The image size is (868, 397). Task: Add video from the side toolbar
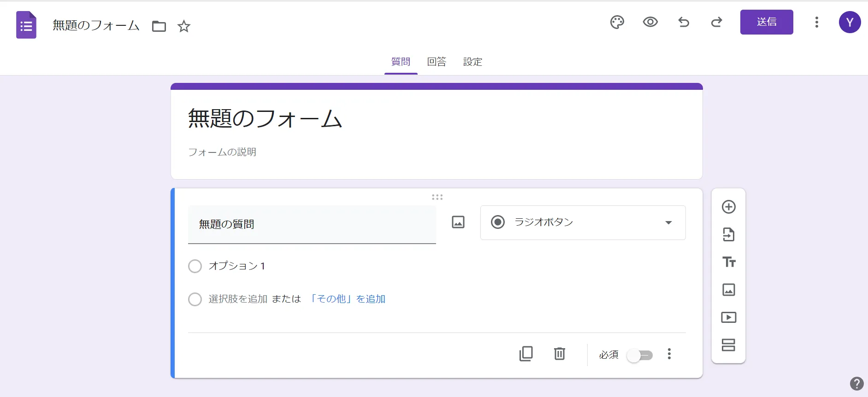(728, 317)
